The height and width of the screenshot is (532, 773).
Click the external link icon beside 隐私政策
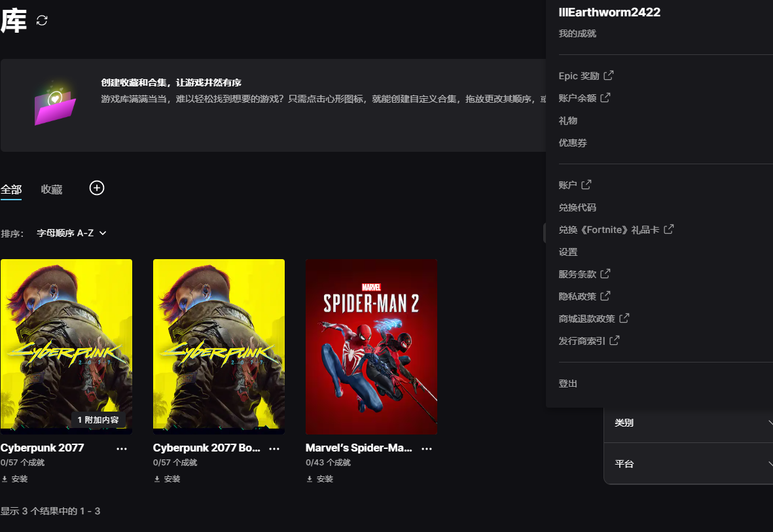pyautogui.click(x=605, y=296)
